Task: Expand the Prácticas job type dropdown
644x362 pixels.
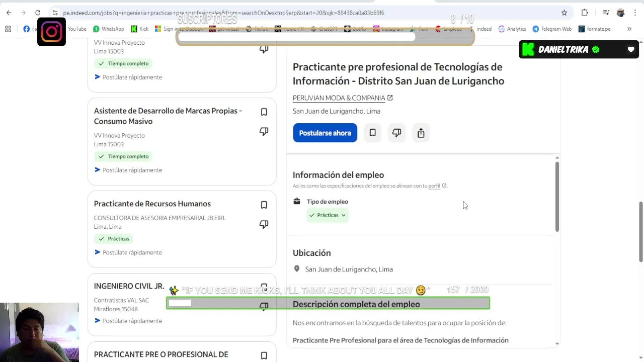Action: pyautogui.click(x=328, y=215)
